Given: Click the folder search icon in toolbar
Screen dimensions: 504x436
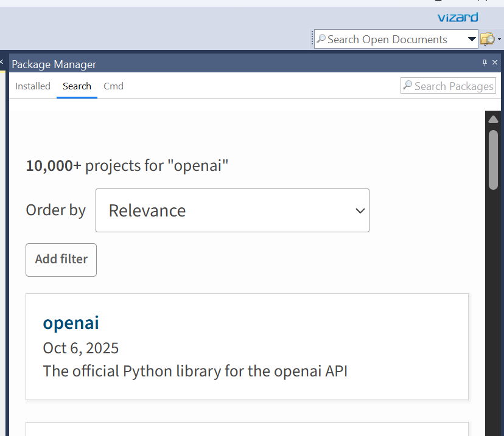Looking at the screenshot, I should [x=488, y=39].
